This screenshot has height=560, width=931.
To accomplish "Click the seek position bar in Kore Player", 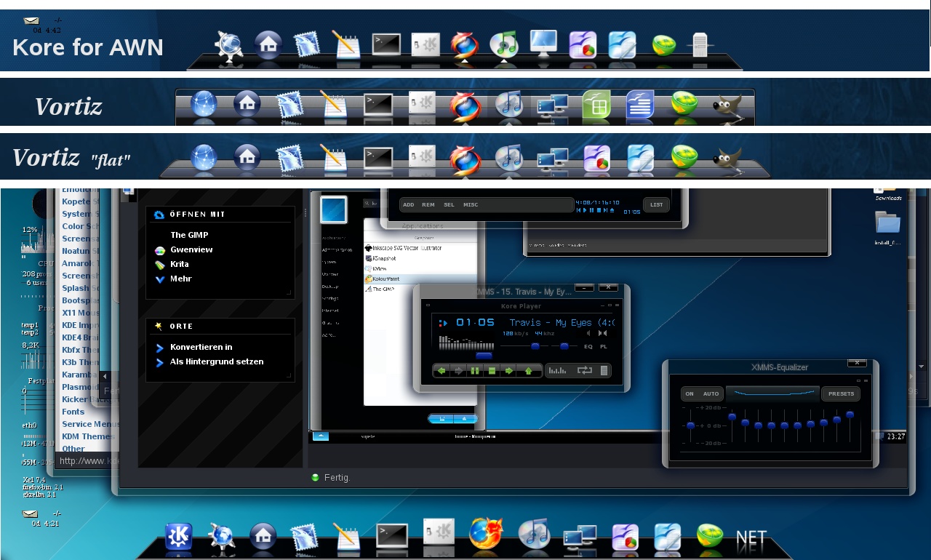I will coord(484,356).
